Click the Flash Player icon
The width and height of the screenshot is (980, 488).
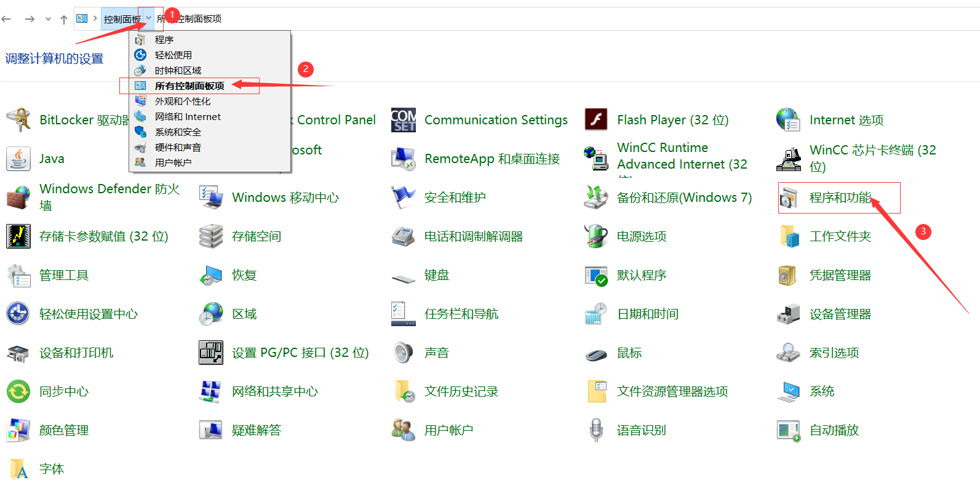pos(596,120)
